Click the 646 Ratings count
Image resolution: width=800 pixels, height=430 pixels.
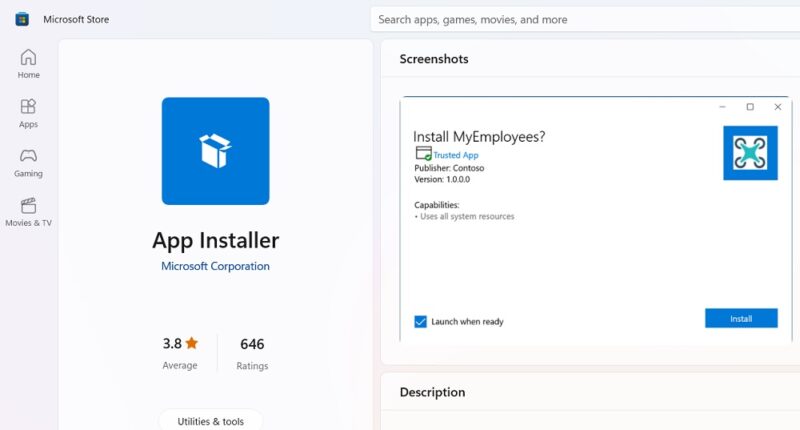pyautogui.click(x=252, y=343)
